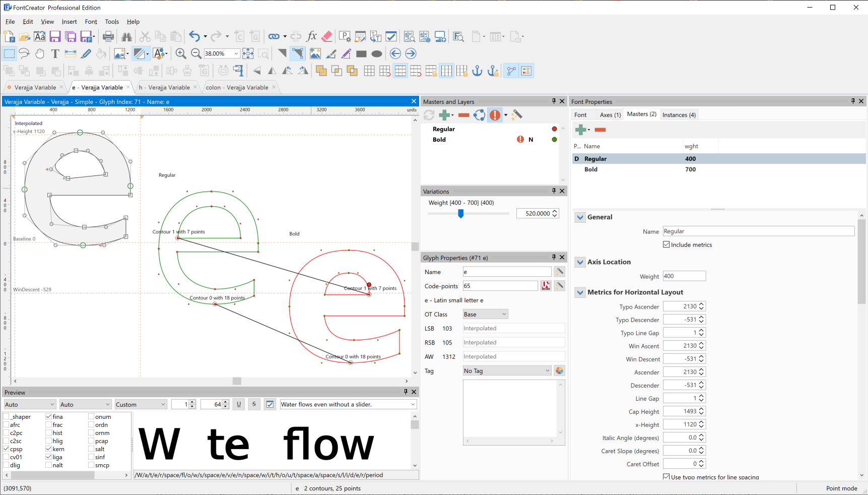Image resolution: width=868 pixels, height=495 pixels.
Task: Switch to the Instances (4) tab
Action: click(679, 115)
